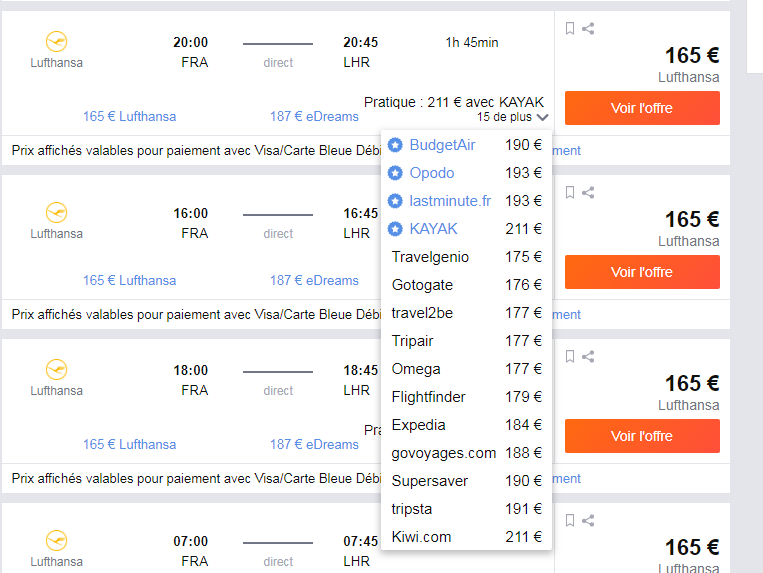Share the 16:00 Lufthansa flight
The height and width of the screenshot is (573, 763).
coord(588,192)
